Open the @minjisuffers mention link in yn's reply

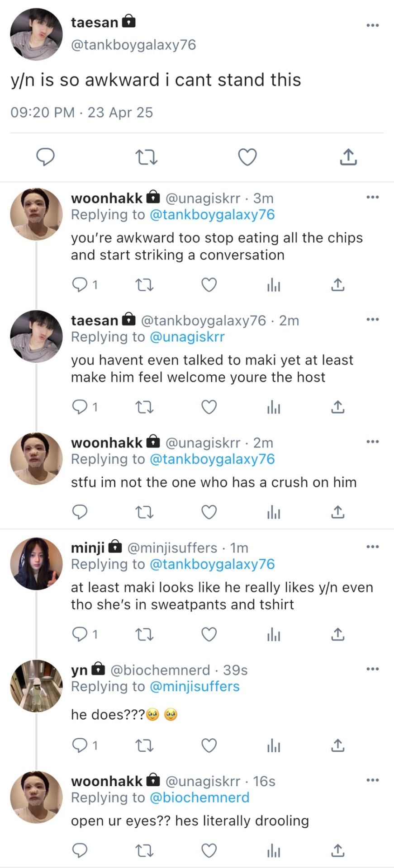pyautogui.click(x=194, y=686)
